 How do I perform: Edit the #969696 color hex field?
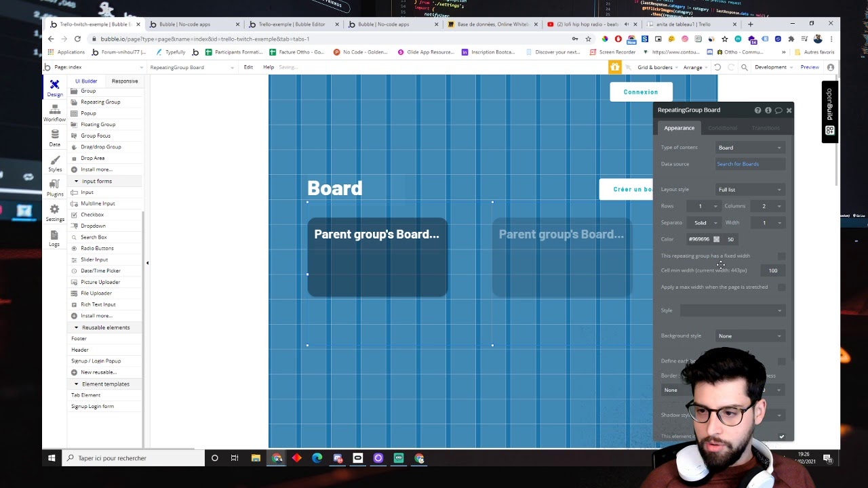click(699, 239)
